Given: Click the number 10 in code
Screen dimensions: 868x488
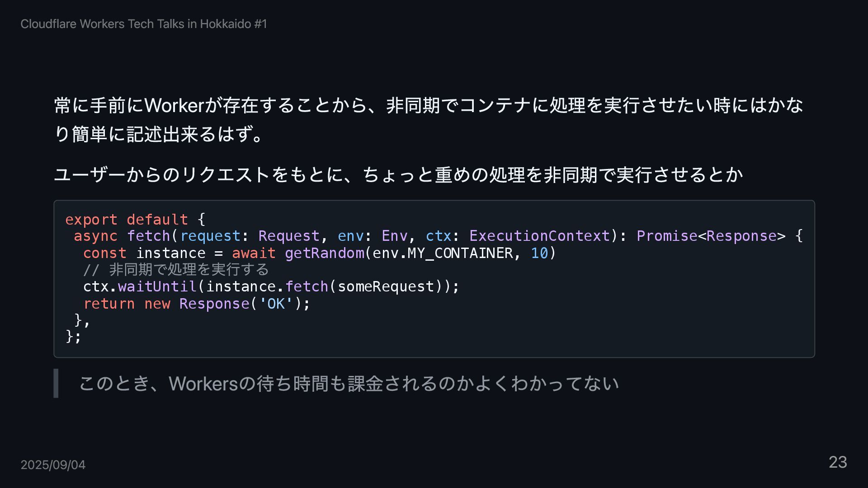Looking at the screenshot, I should (x=539, y=253).
